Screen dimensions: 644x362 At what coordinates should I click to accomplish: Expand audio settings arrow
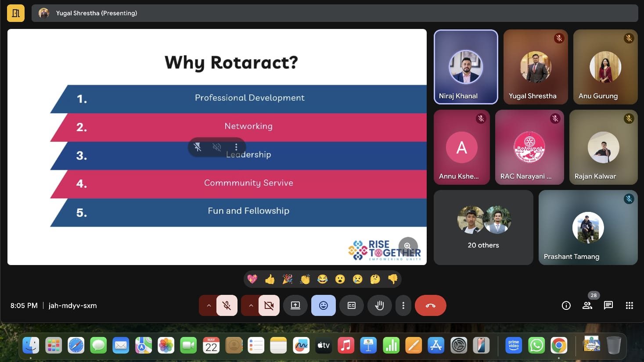pyautogui.click(x=209, y=305)
